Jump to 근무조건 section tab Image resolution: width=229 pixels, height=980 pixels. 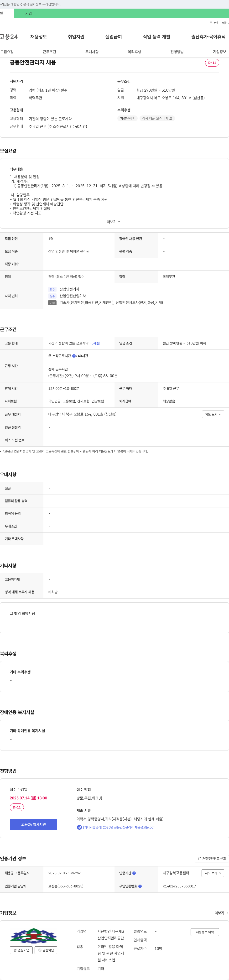click(x=49, y=52)
